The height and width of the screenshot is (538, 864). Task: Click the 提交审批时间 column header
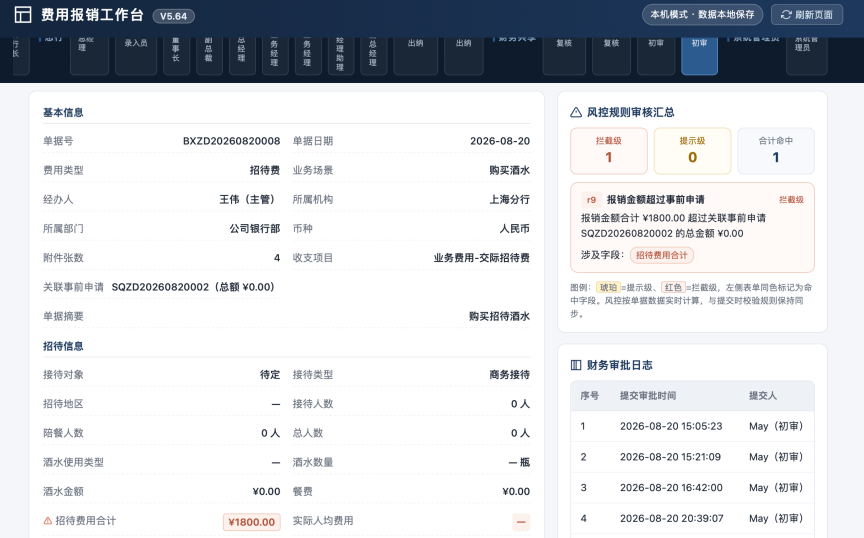click(647, 396)
